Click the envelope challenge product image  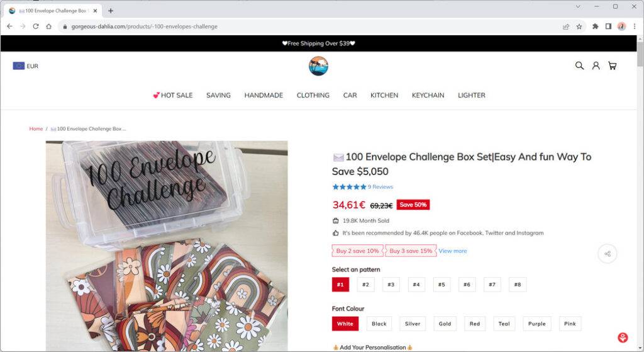pyautogui.click(x=167, y=246)
